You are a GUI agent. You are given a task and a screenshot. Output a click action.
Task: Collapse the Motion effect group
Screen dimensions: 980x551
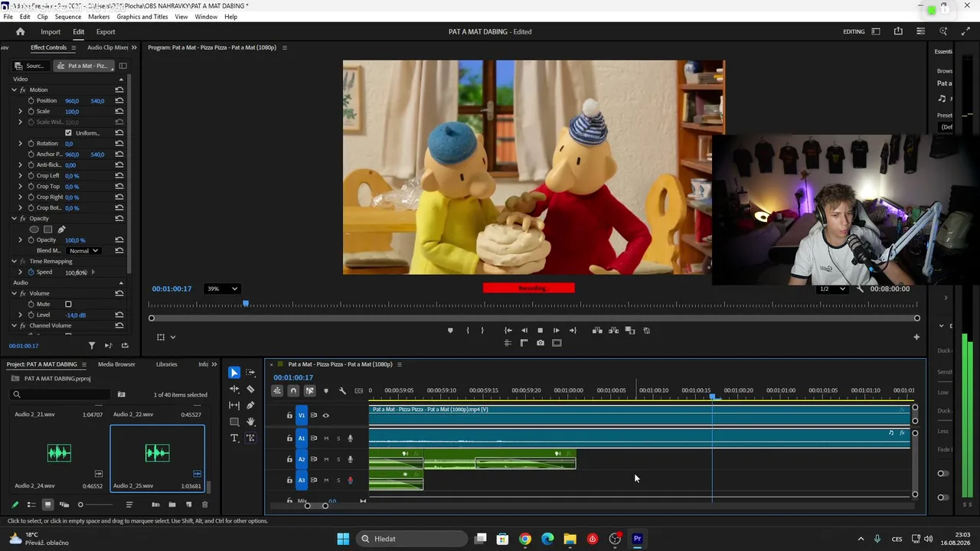(14, 90)
